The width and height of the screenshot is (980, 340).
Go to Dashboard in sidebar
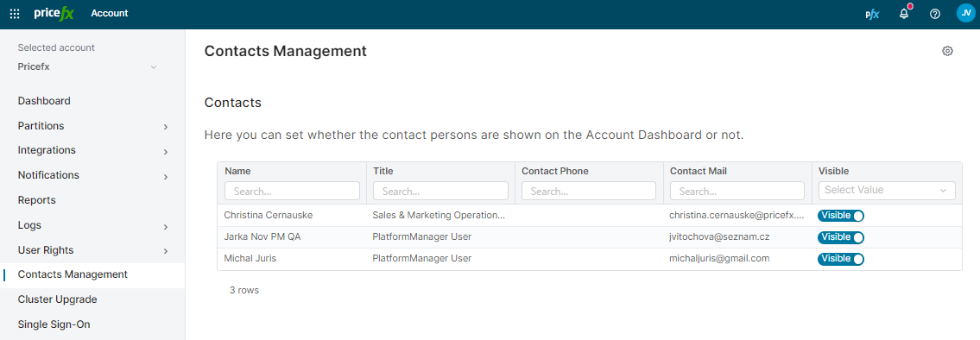point(44,101)
